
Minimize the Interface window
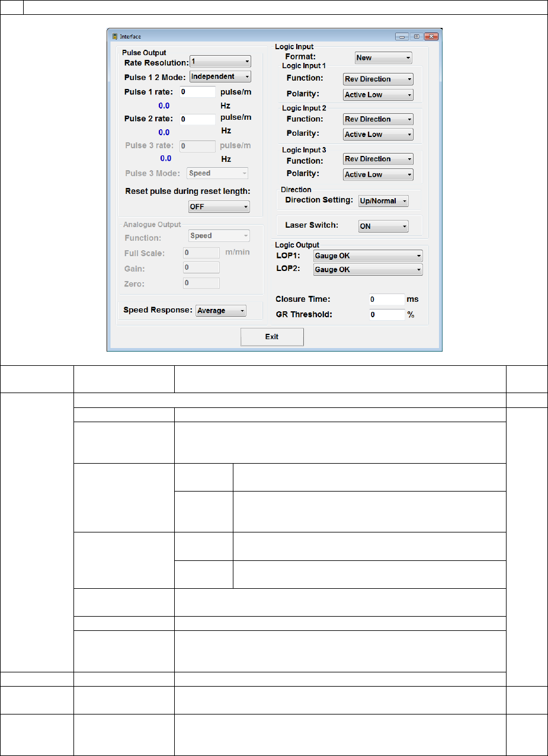402,36
